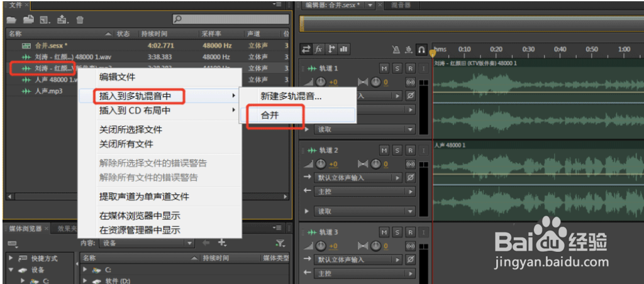Choose 关闭所选择文件 menu item
The image size is (644, 284).
(x=131, y=129)
